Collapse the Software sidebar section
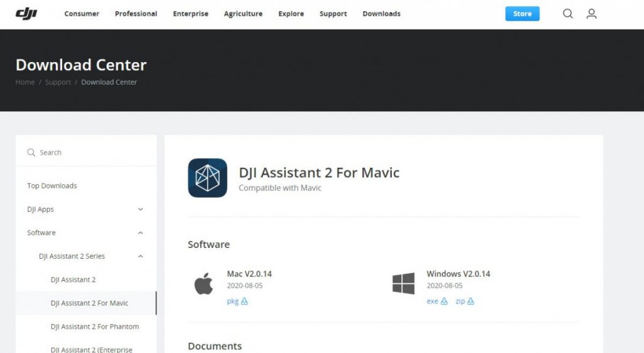This screenshot has height=353, width=644. click(x=140, y=233)
